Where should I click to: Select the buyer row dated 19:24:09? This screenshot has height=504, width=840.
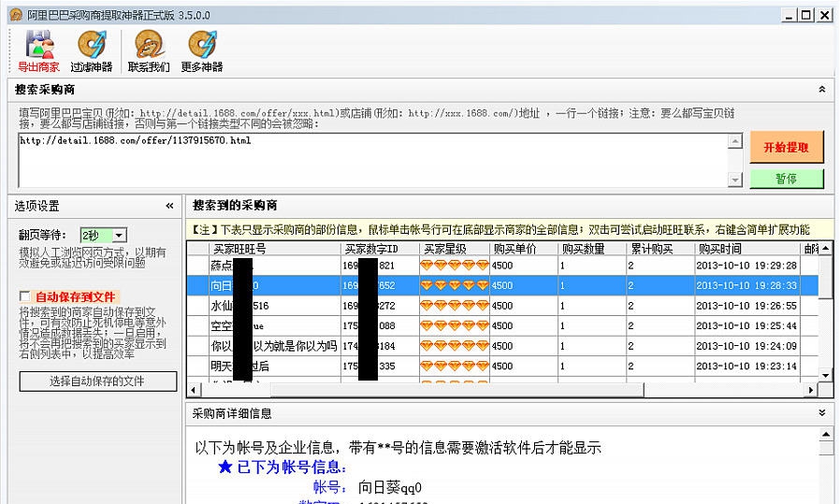tap(502, 346)
